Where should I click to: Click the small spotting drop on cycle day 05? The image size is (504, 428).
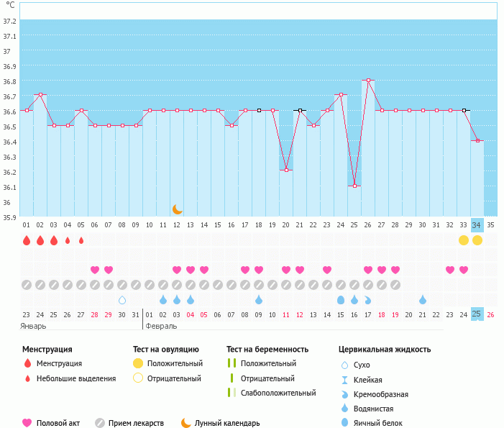(x=81, y=240)
